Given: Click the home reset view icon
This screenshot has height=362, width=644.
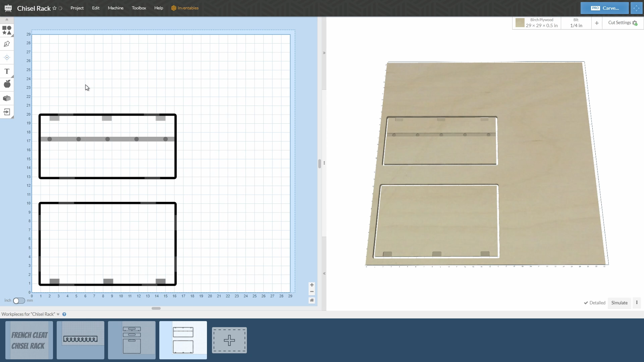Looking at the screenshot, I should (312, 300).
